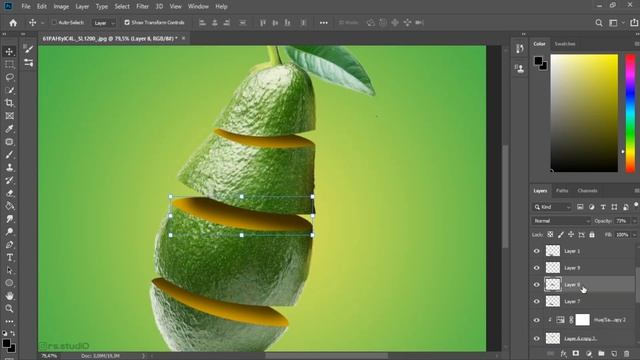640x360 pixels.
Task: Select the Brush tool
Action: (9, 155)
